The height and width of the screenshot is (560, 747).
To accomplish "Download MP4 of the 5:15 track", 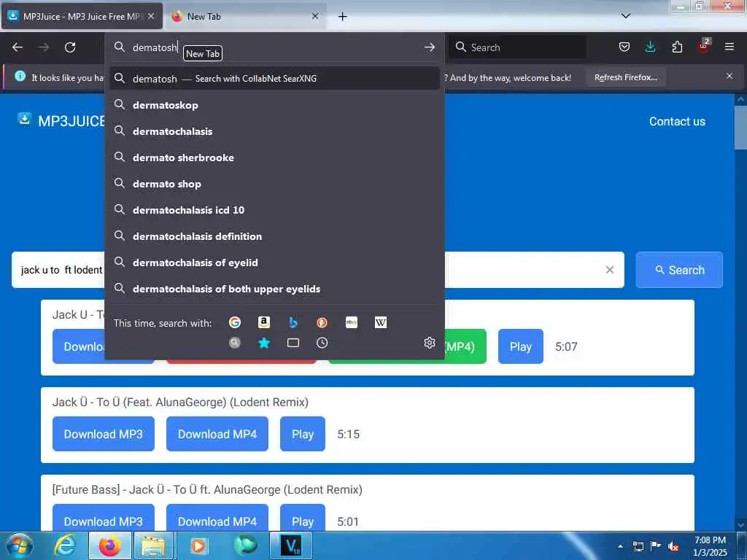I will click(x=217, y=435).
